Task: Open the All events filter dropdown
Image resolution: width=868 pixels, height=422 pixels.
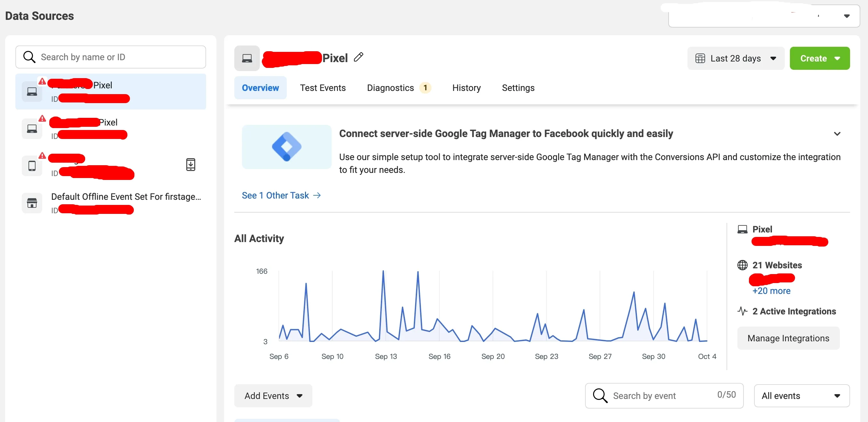Action: [802, 395]
